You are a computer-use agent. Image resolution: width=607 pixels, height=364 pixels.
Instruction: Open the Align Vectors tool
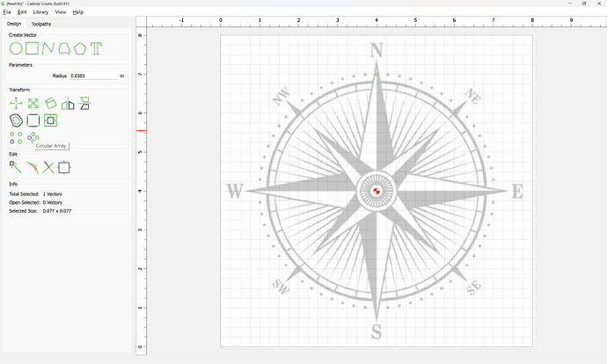50,120
